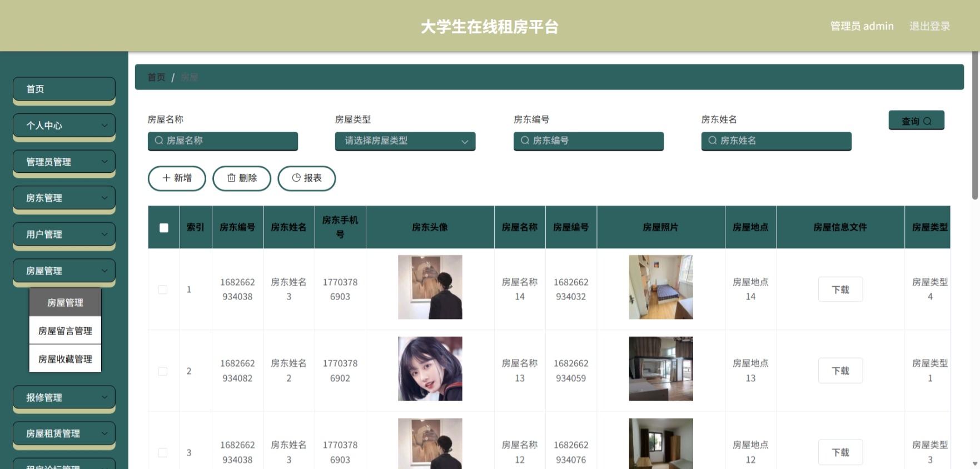Click the 报表 button

tap(307, 178)
